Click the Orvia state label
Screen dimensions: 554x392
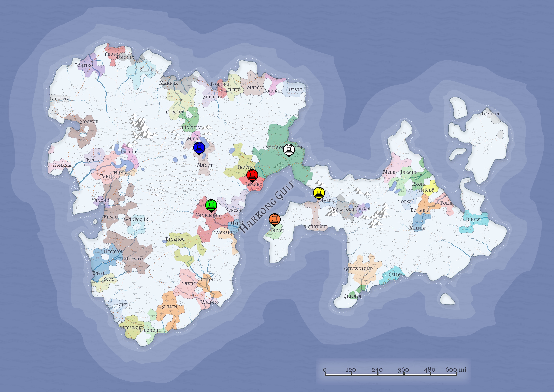coord(295,90)
